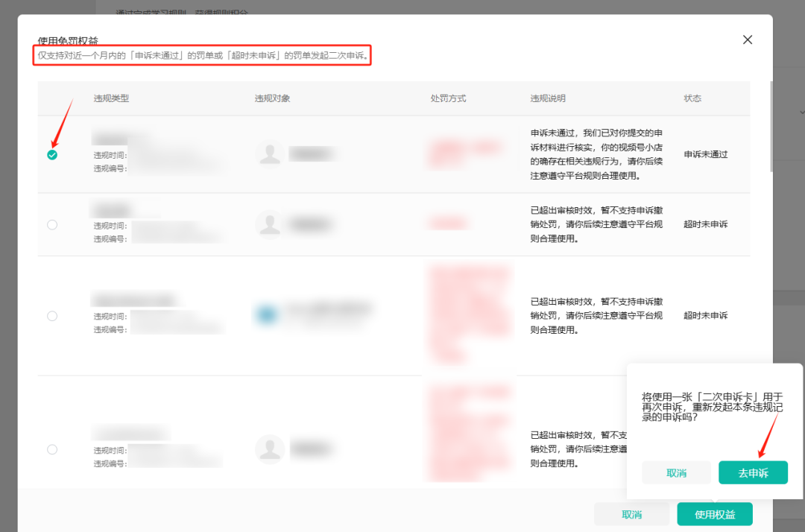
Task: Select the fourth violation record's radio button
Action: pyautogui.click(x=52, y=449)
